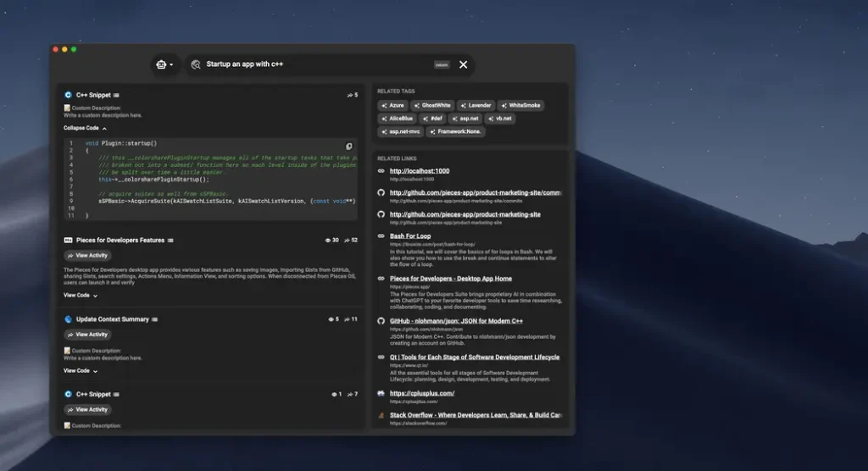The image size is (868, 471).
Task: Open Pieces for Developers - Desktop App Home link
Action: click(x=451, y=279)
